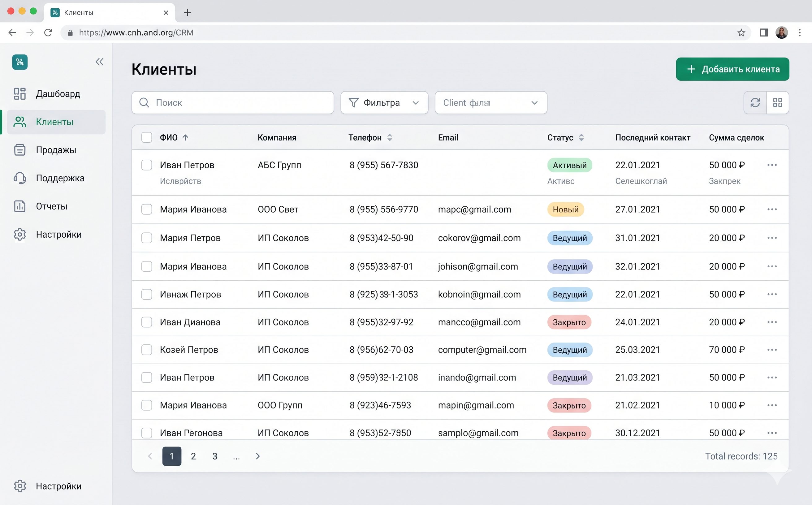Open row actions for Ивнаж Петров

coord(772,294)
